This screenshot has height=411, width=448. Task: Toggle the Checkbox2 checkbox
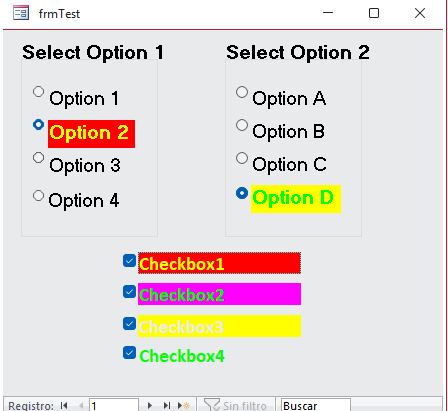[129, 292]
